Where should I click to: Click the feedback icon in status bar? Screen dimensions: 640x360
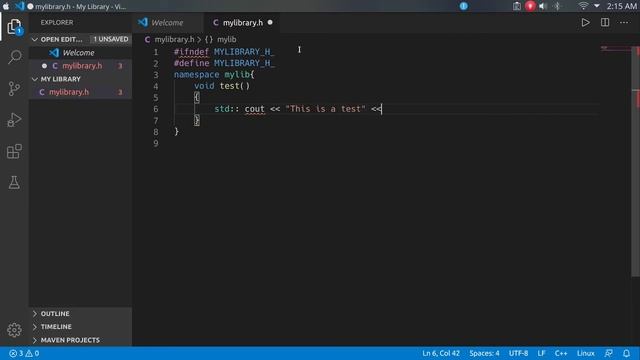[609, 353]
